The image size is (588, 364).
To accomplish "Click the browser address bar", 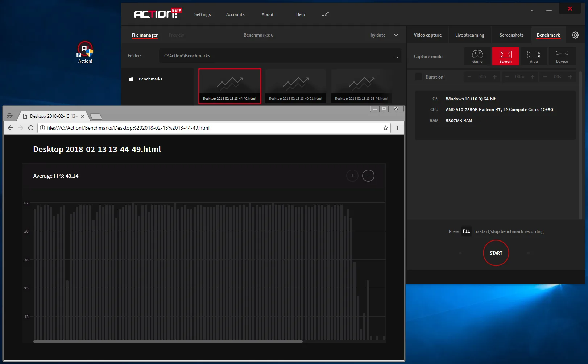I will pyautogui.click(x=214, y=128).
